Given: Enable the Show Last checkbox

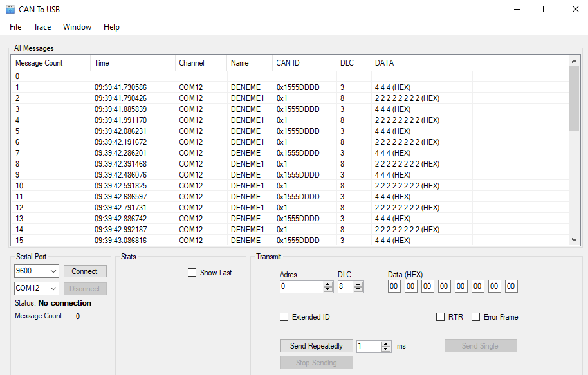Looking at the screenshot, I should 192,273.
